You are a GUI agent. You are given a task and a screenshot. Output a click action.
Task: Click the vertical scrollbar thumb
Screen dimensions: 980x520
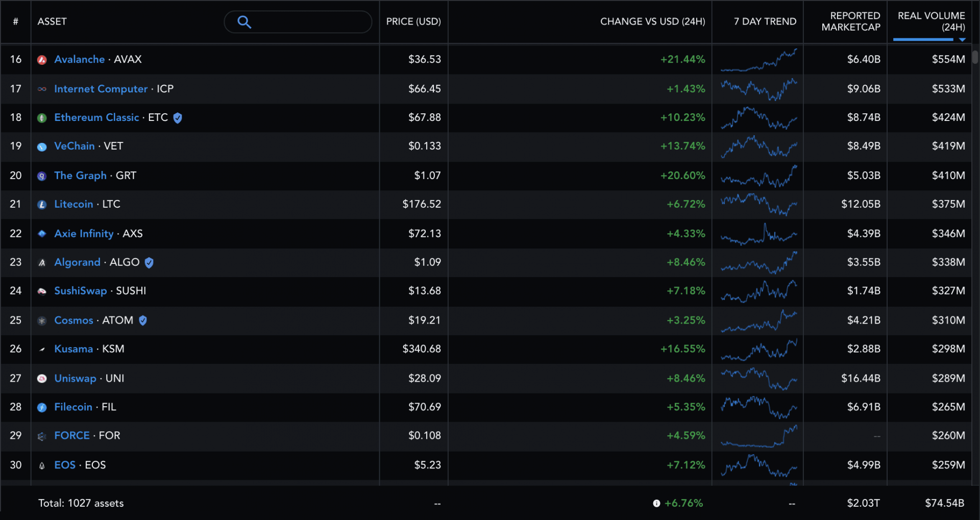click(975, 55)
